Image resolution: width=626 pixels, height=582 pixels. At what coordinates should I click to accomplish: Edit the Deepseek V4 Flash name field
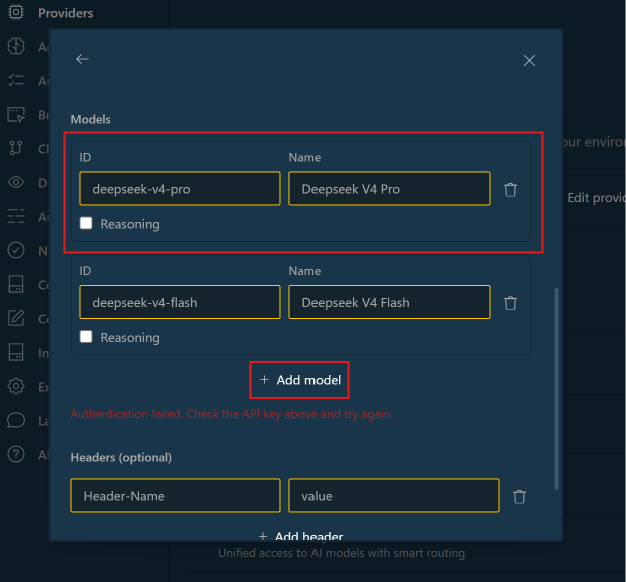[x=389, y=302]
